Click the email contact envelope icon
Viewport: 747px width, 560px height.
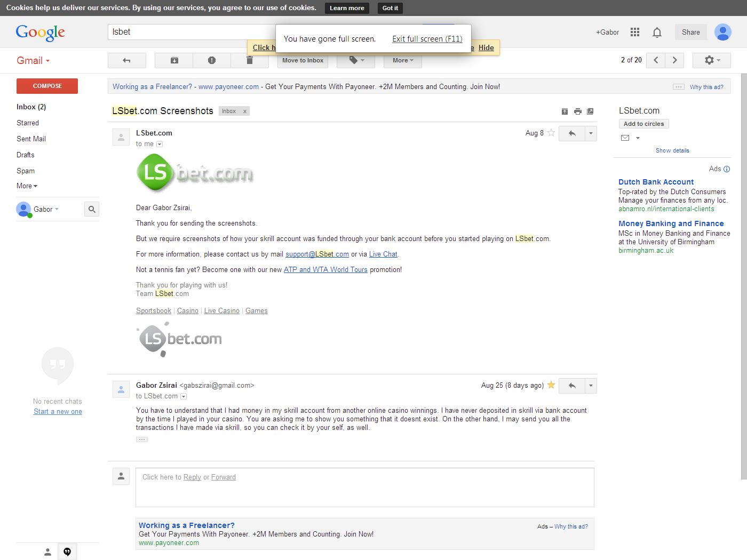point(625,138)
